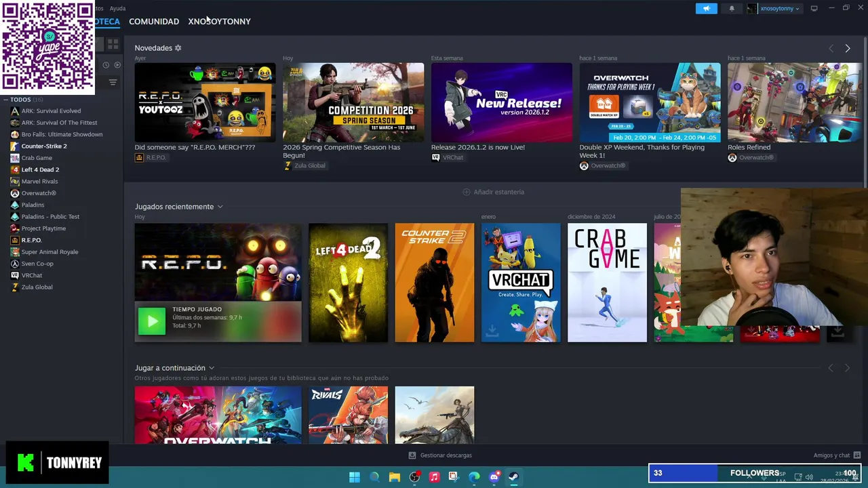Open the Ayuda menu

pos(117,8)
